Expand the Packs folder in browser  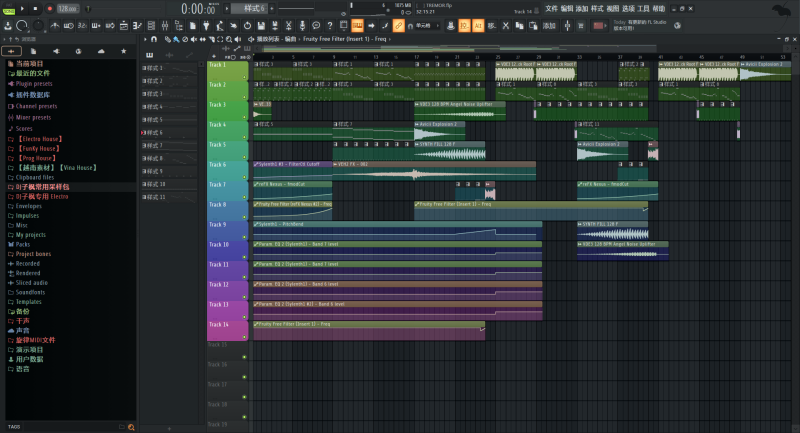22,243
